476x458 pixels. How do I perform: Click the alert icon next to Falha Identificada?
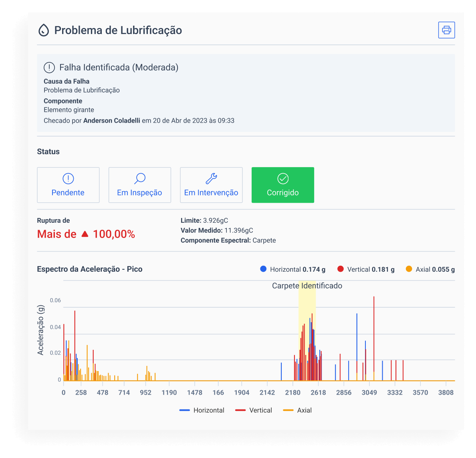[49, 67]
